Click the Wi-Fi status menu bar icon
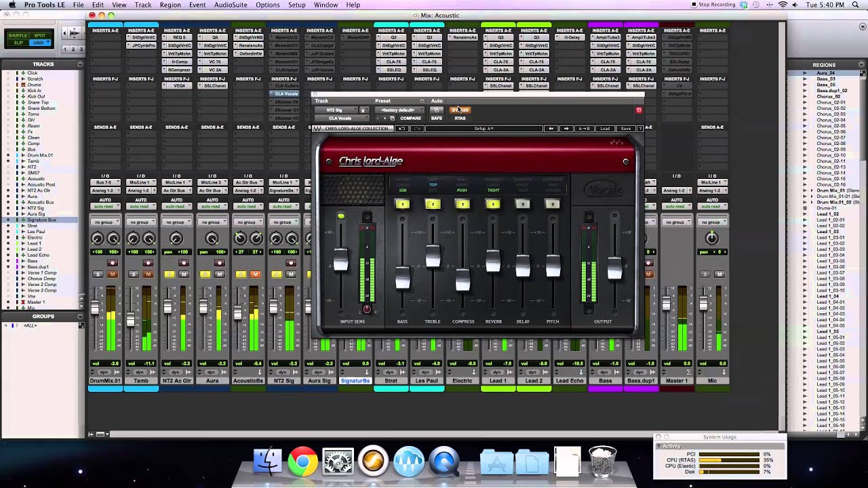Image resolution: width=868 pixels, height=488 pixels. click(x=783, y=5)
